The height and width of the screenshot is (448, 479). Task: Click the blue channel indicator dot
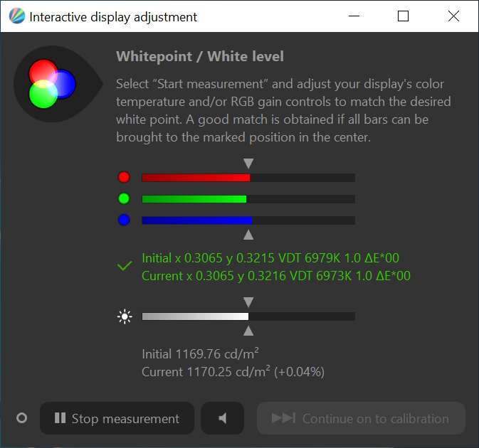[124, 220]
